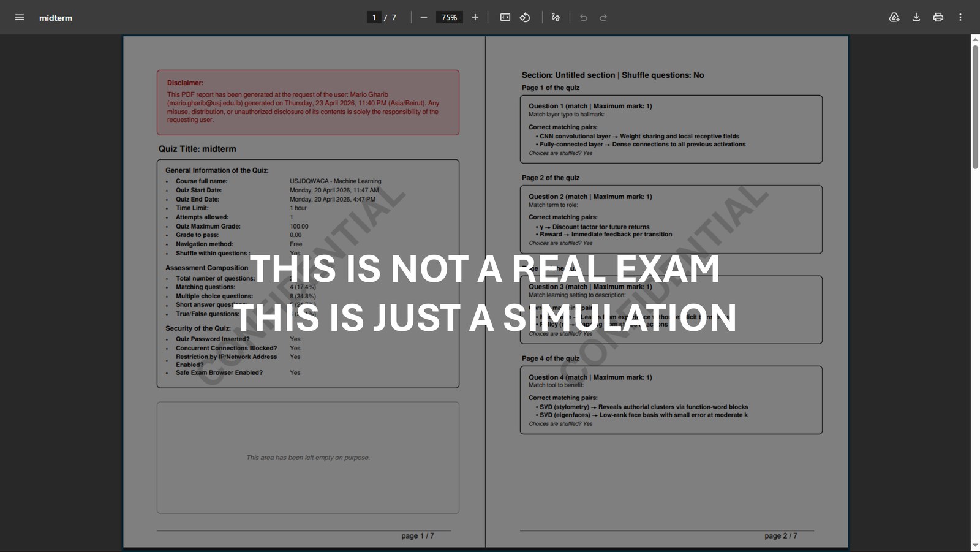Open the sidebar hamburger menu
This screenshot has height=552, width=980.
pyautogui.click(x=20, y=17)
